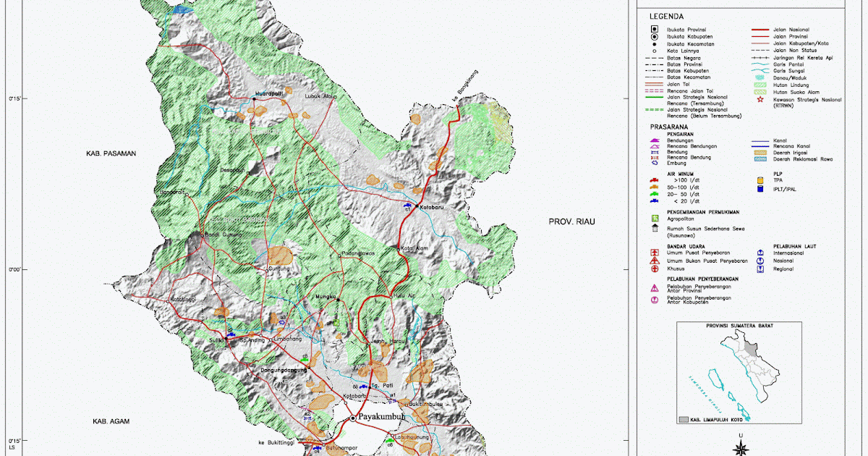
Task: Select the blue Bendung weir icon
Action: (x=655, y=152)
